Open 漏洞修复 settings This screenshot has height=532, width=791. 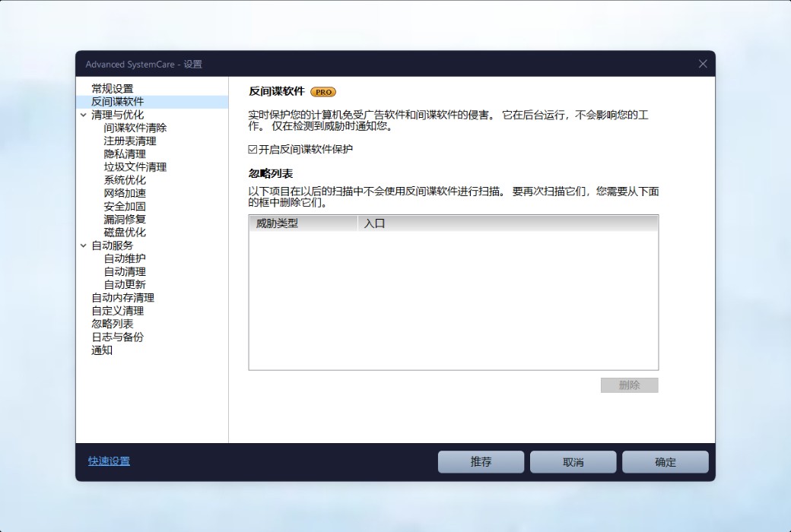[x=125, y=220]
